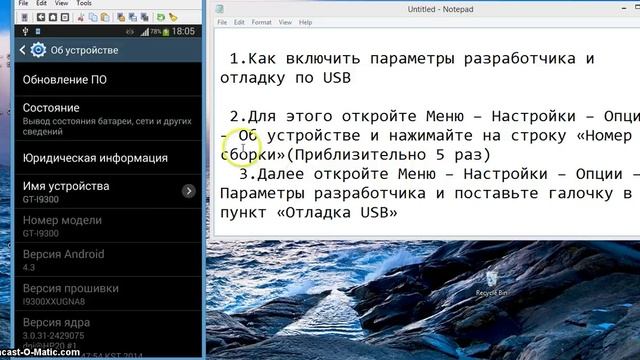Open Notepad File menu
The width and height of the screenshot is (640, 360).
click(222, 22)
